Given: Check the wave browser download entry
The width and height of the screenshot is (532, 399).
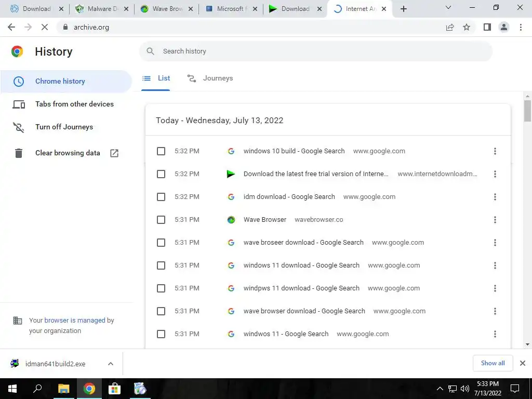Looking at the screenshot, I should [x=161, y=311].
